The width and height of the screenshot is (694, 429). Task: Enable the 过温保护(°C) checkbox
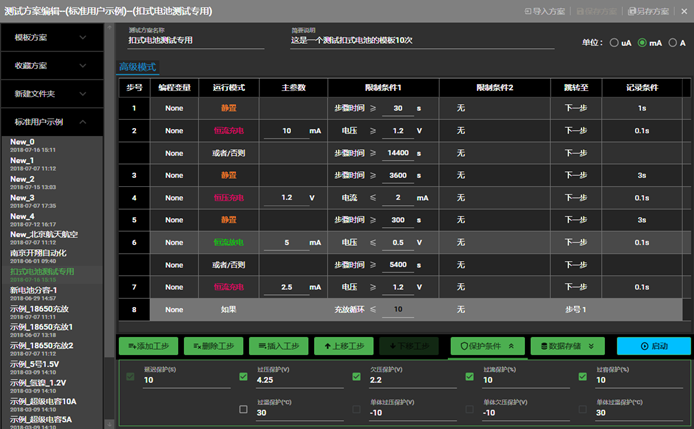(x=244, y=408)
